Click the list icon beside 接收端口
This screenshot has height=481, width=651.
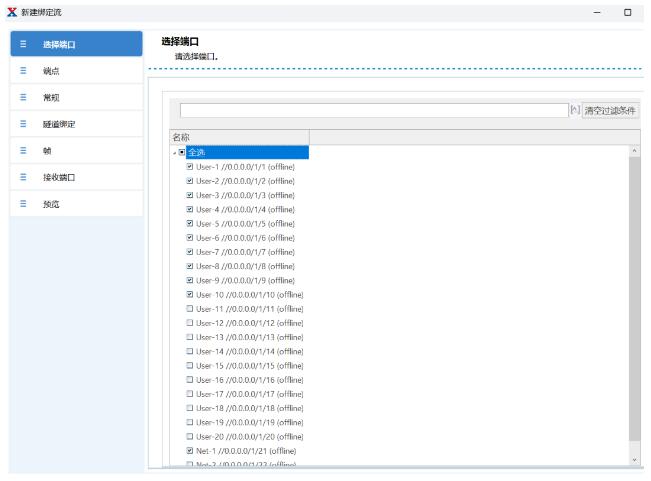point(22,177)
